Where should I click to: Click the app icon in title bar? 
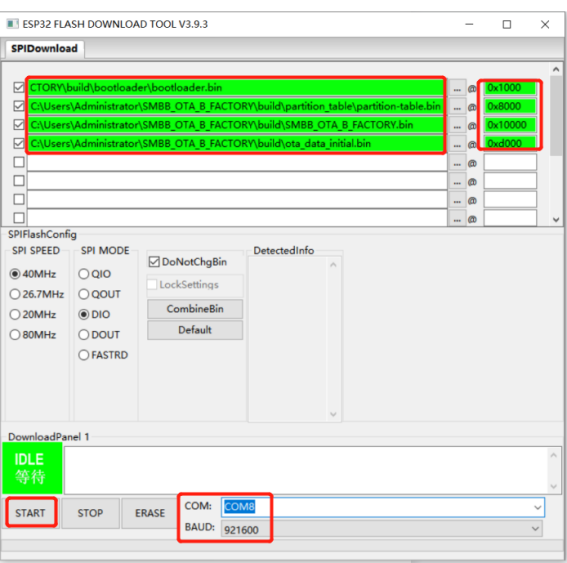tap(13, 24)
